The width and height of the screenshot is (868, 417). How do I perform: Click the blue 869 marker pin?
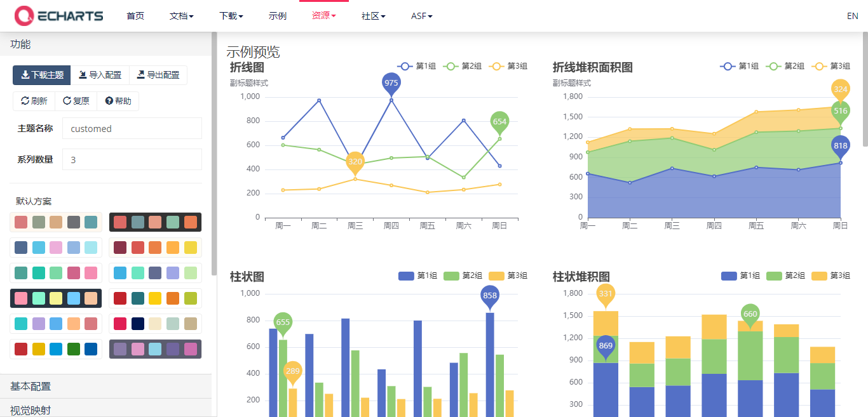[606, 346]
